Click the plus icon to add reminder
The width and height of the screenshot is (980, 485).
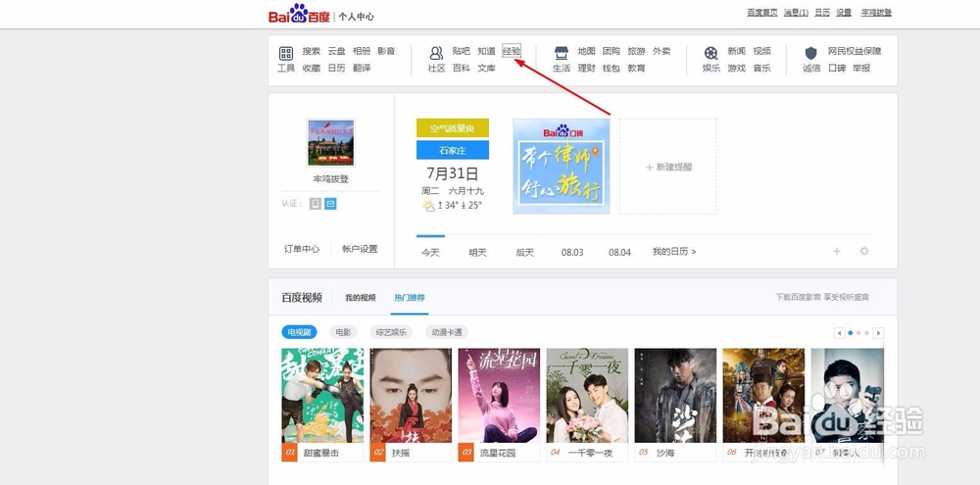click(x=837, y=251)
